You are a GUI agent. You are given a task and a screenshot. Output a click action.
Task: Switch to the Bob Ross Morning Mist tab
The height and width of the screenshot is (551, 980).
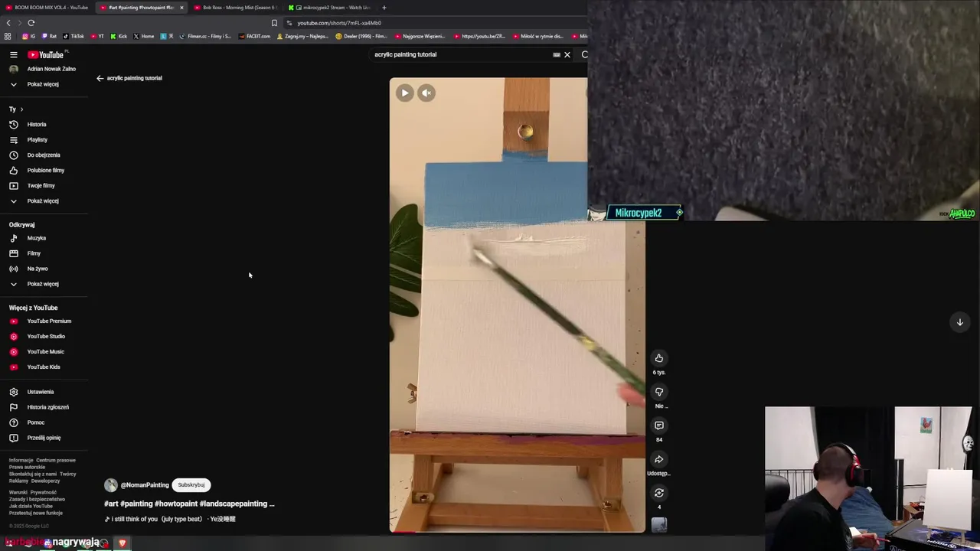pos(234,8)
